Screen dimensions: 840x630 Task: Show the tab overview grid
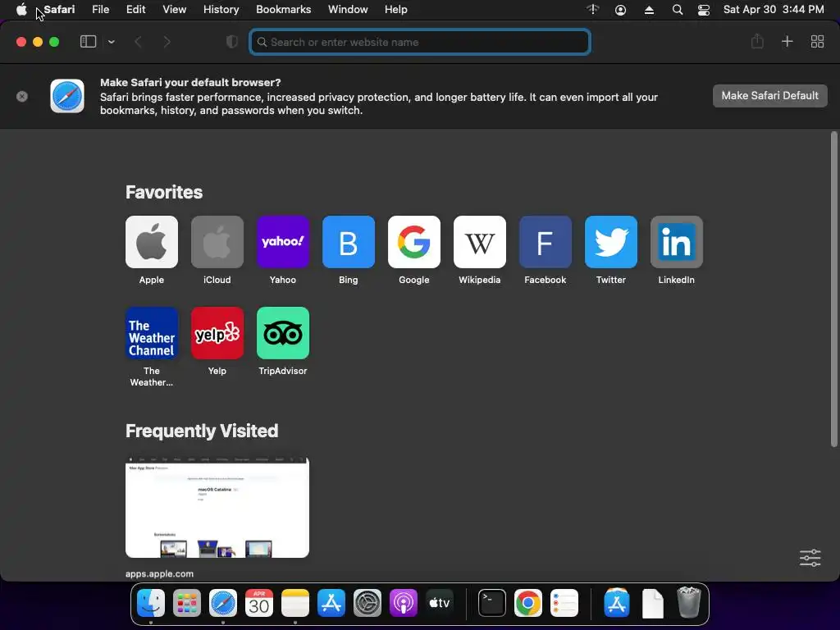[x=817, y=42]
